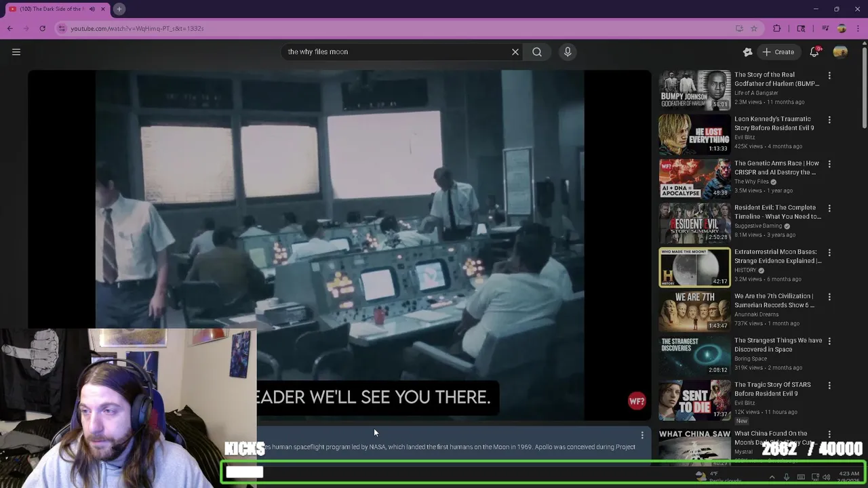Image resolution: width=868 pixels, height=488 pixels.
Task: Open Bumpy Johnson Godfather of Harlem thumbnail
Action: tap(694, 90)
